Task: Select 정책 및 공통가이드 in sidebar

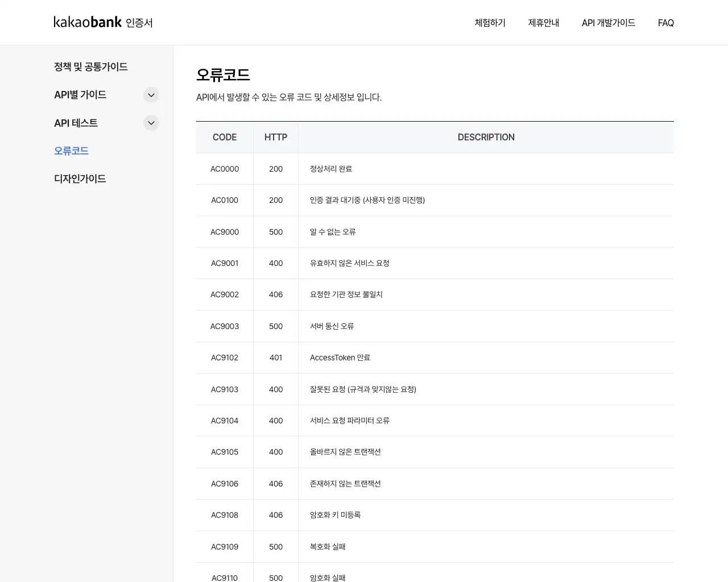Action: point(90,66)
